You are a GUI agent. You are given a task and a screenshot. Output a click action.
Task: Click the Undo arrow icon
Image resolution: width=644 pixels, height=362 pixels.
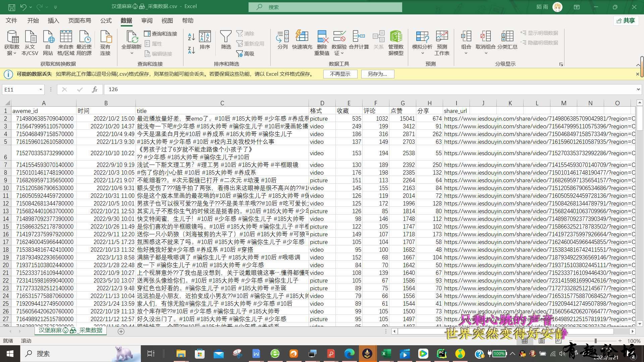[x=23, y=7]
